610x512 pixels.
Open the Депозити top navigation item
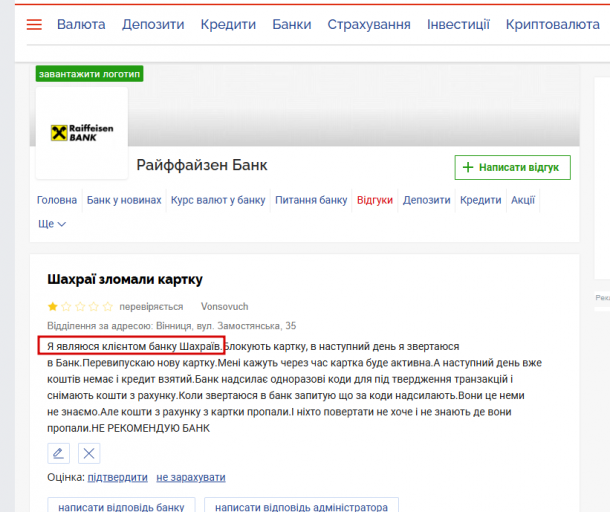point(153,24)
